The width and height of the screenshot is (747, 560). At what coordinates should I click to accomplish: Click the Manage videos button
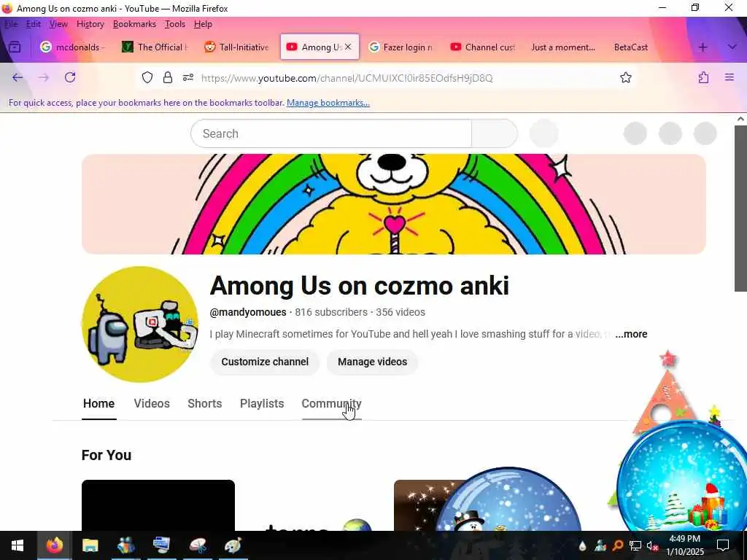point(373,362)
